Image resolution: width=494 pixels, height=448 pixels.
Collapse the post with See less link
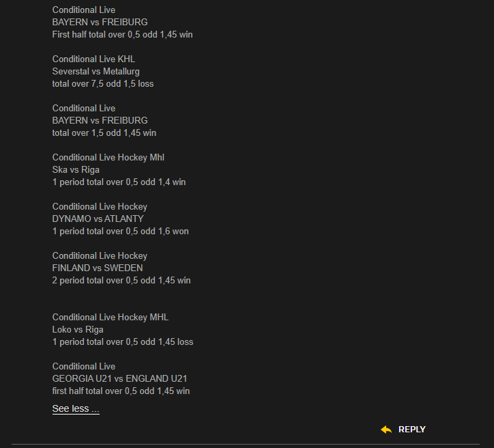coord(76,408)
